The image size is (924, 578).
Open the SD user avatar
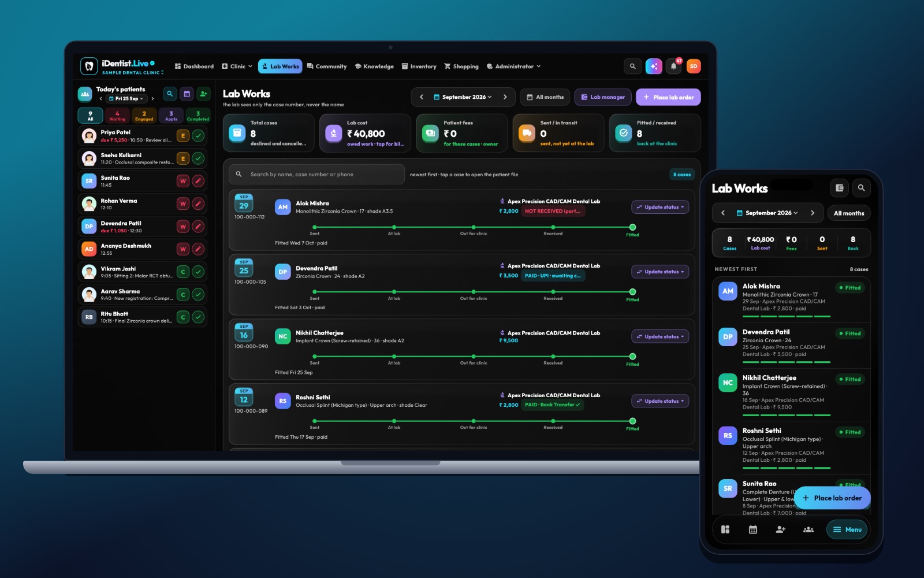pos(694,66)
